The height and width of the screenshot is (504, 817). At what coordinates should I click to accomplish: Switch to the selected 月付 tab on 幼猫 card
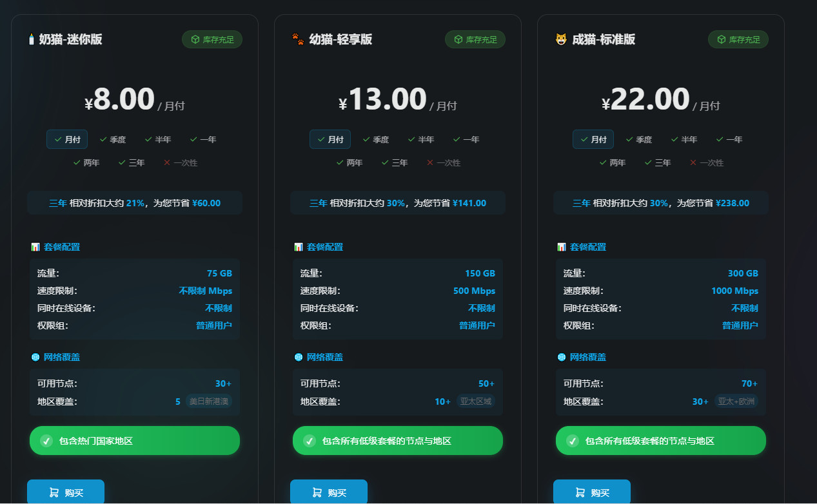coord(330,139)
